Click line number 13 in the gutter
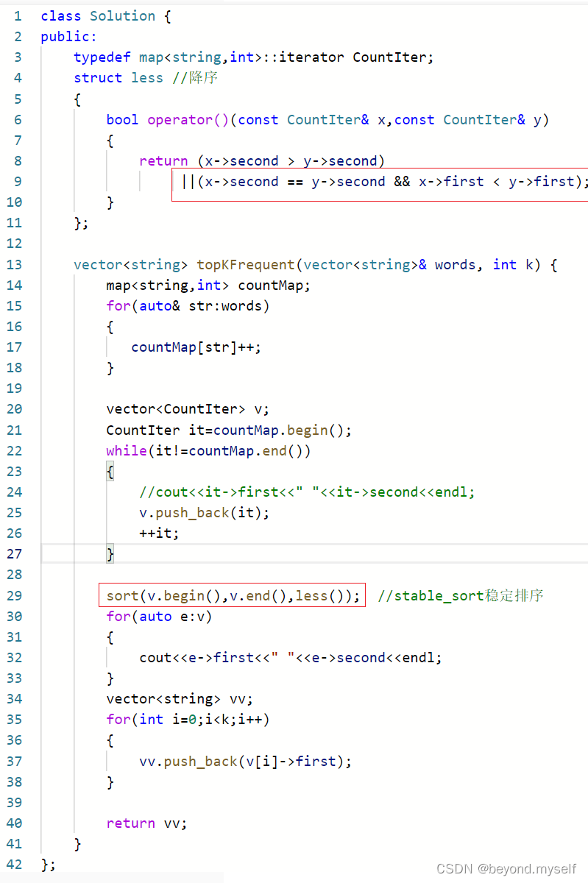Image resolution: width=588 pixels, height=883 pixels. (x=14, y=264)
